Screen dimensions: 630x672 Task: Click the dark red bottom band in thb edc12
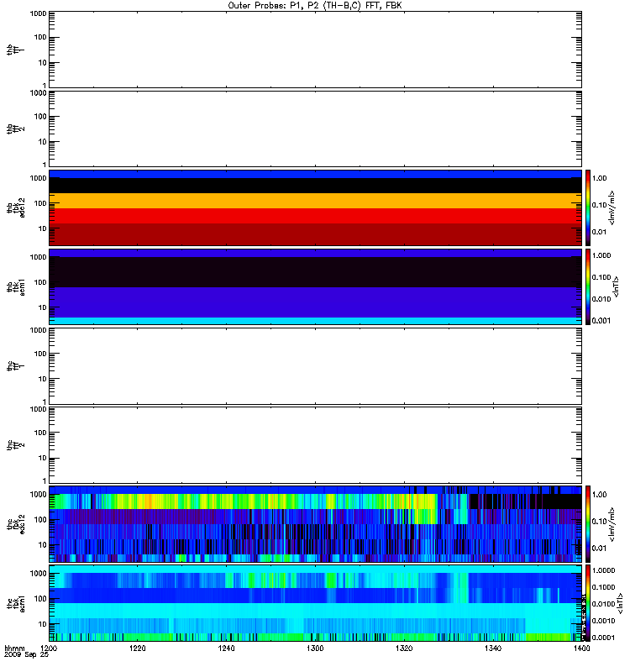pyautogui.click(x=315, y=234)
